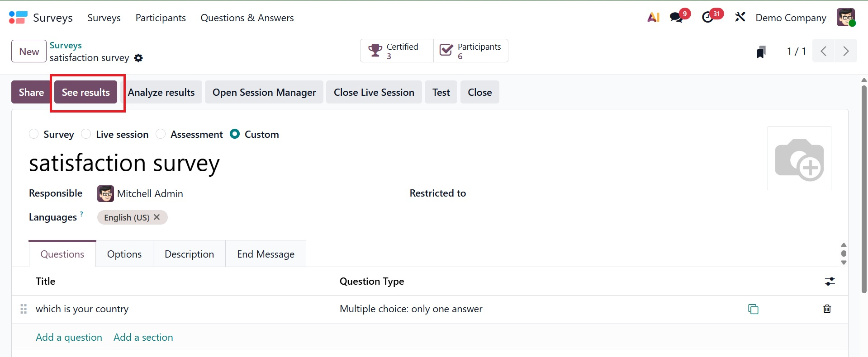Open the Surveys app home icon
This screenshot has height=357, width=868.
point(18,18)
